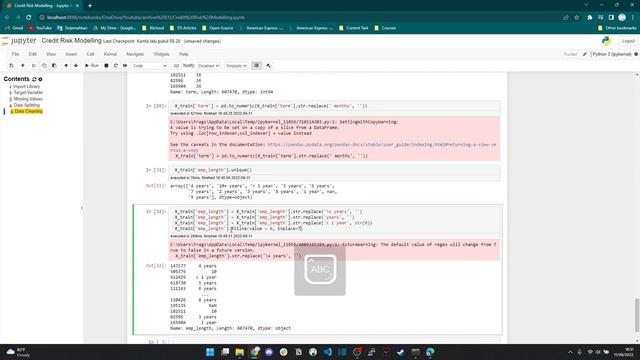Run the current cell
Screen dimensions: 640x360
click(x=92, y=66)
